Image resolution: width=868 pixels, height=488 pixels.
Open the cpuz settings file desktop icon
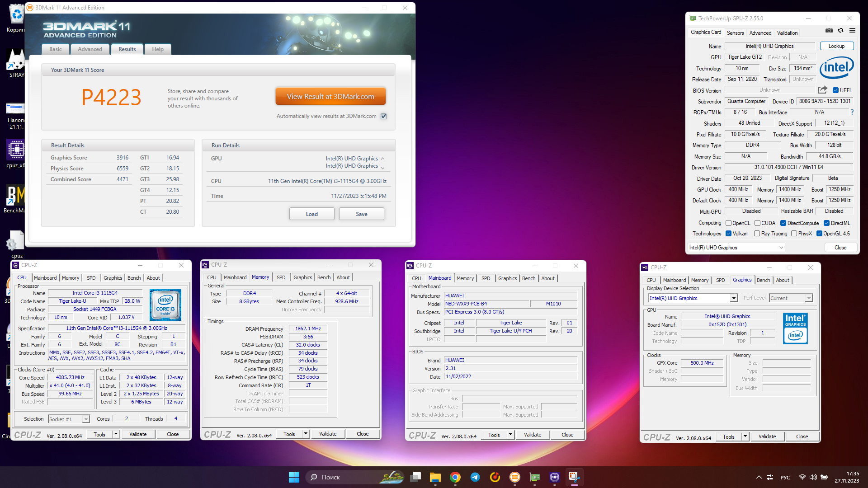(x=17, y=244)
